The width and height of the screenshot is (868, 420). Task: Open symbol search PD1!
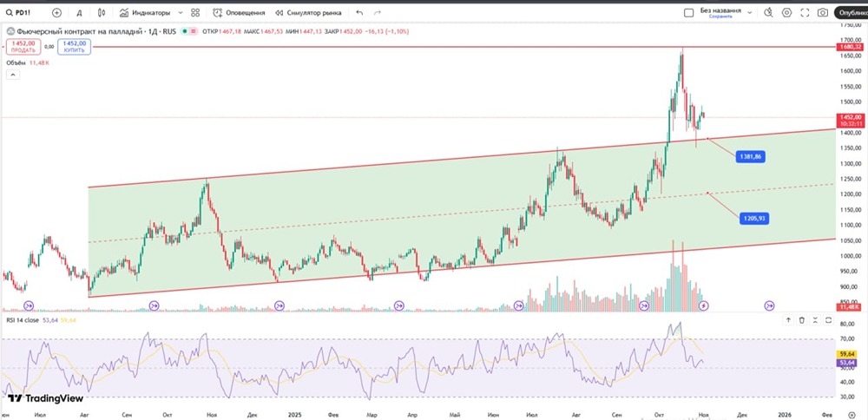click(x=20, y=12)
